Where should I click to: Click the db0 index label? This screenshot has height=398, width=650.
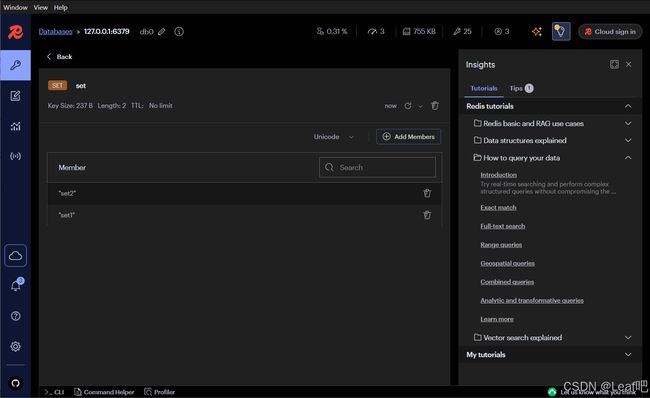146,32
